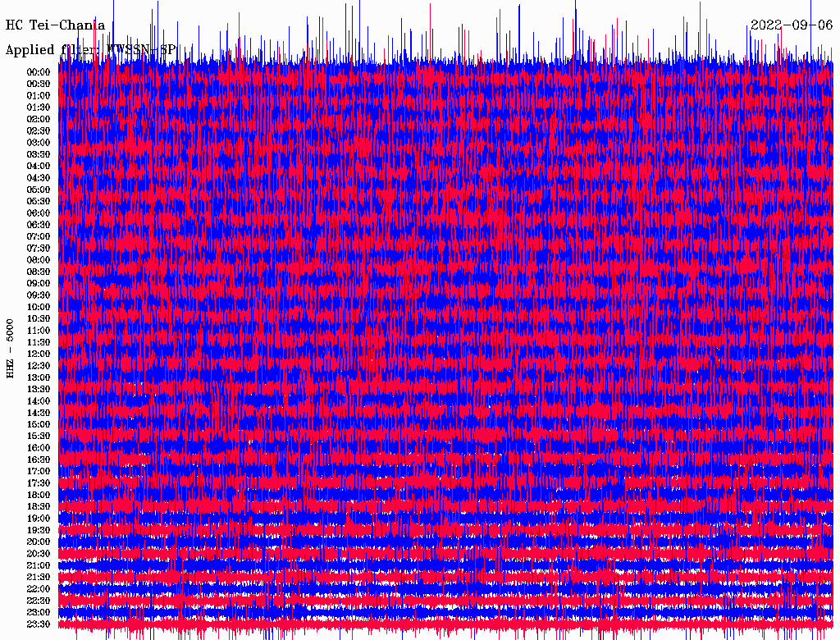
Task: Select the 14:30 time row label
Action: [39, 413]
